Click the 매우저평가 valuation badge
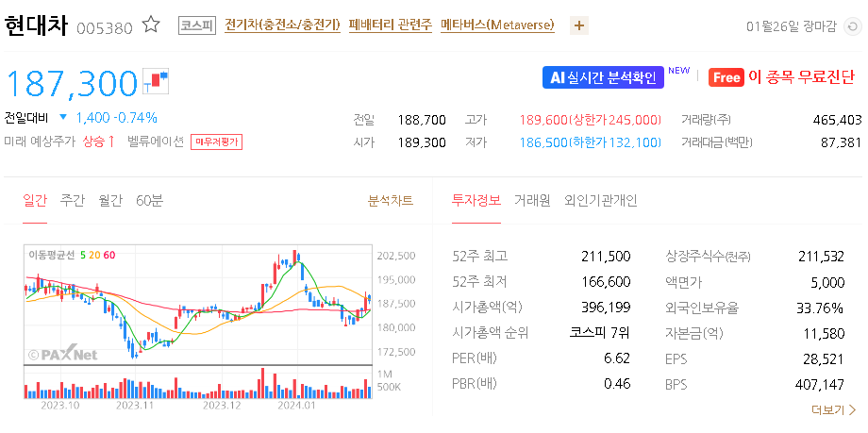Image resolution: width=868 pixels, height=433 pixels. (216, 142)
